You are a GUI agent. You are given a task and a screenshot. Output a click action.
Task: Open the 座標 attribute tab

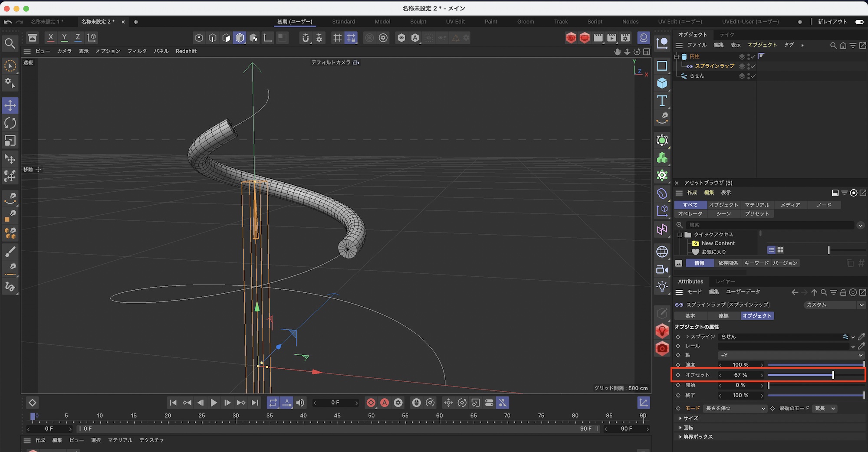[723, 316]
